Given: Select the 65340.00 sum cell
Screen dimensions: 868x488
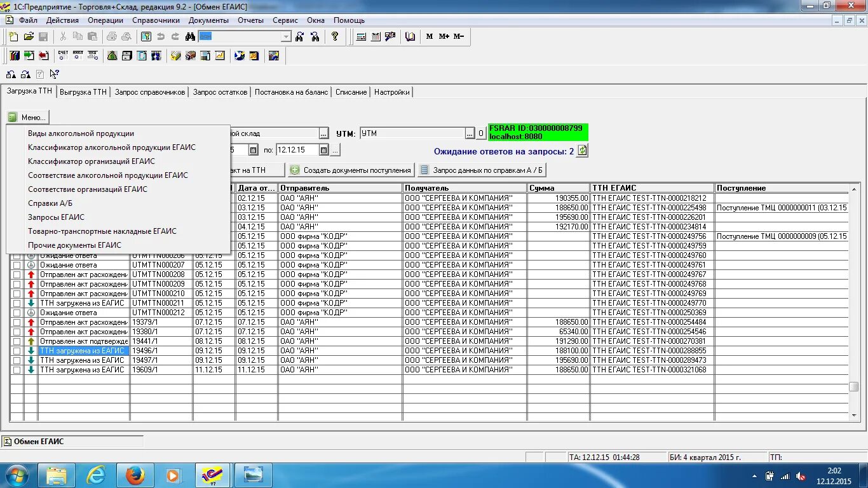Looking at the screenshot, I should coord(559,332).
